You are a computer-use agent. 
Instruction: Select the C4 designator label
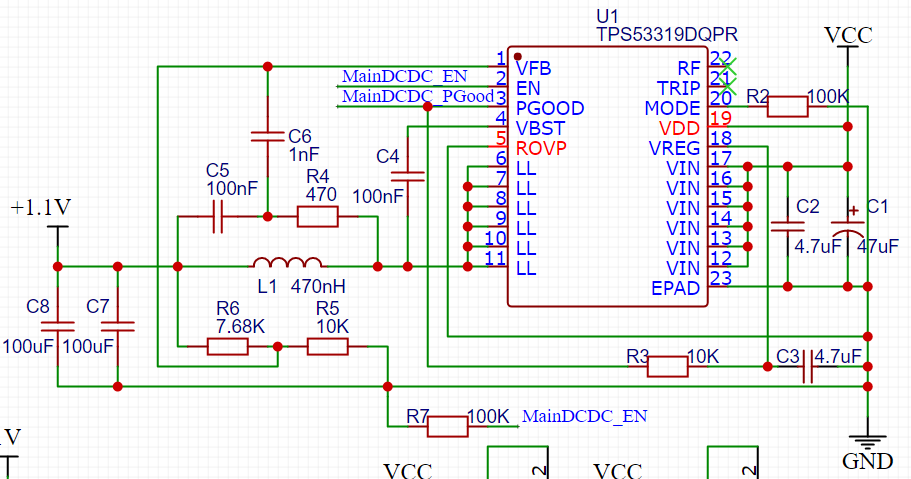pos(388,156)
